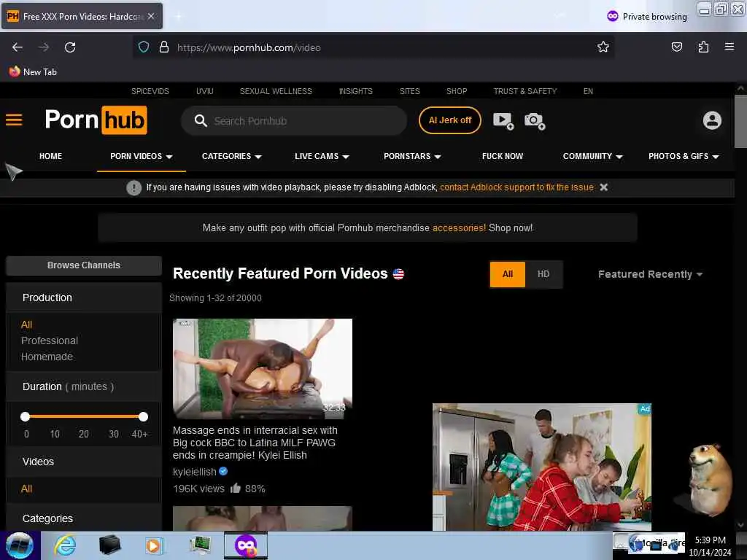Open the Shop top link
Viewport: 747px width, 560px height.
click(457, 91)
